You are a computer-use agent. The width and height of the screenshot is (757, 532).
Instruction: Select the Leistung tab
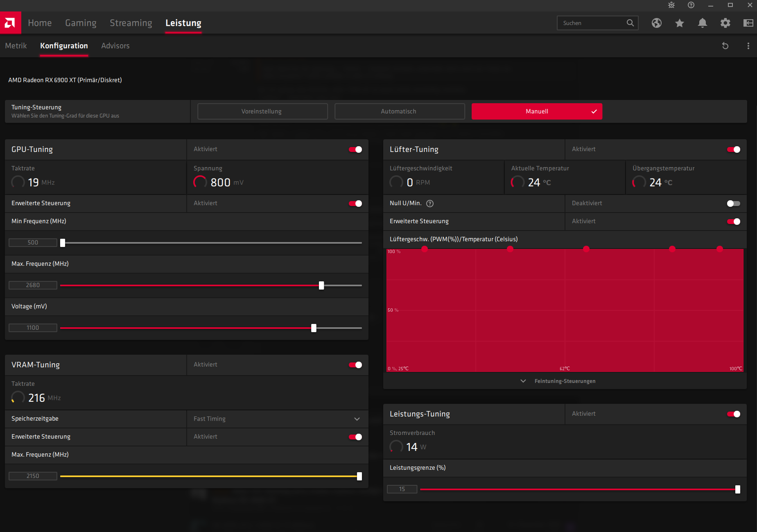[x=183, y=23]
